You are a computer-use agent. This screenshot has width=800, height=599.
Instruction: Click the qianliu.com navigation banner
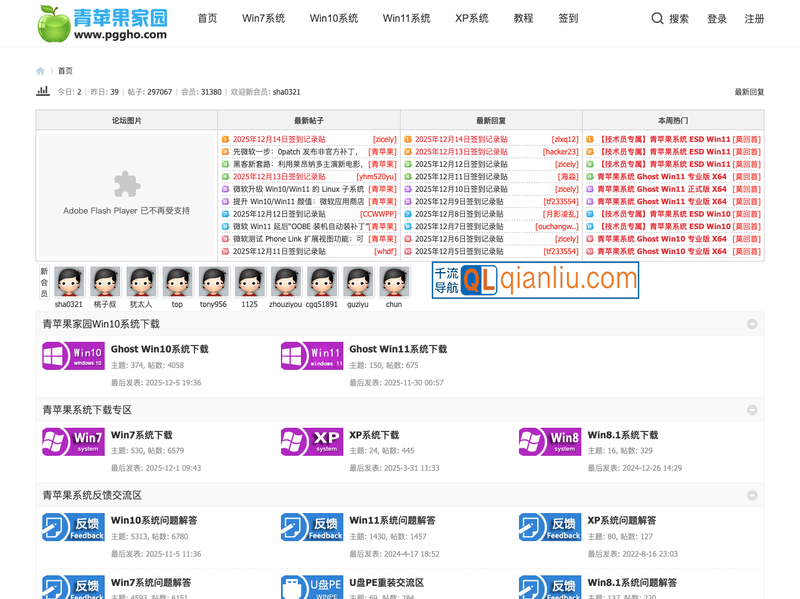[x=535, y=280]
